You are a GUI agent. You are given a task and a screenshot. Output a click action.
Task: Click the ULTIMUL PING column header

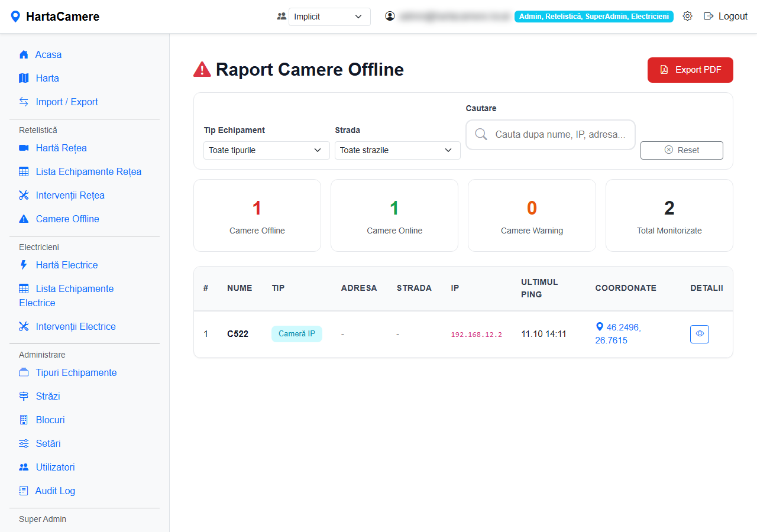pos(539,288)
